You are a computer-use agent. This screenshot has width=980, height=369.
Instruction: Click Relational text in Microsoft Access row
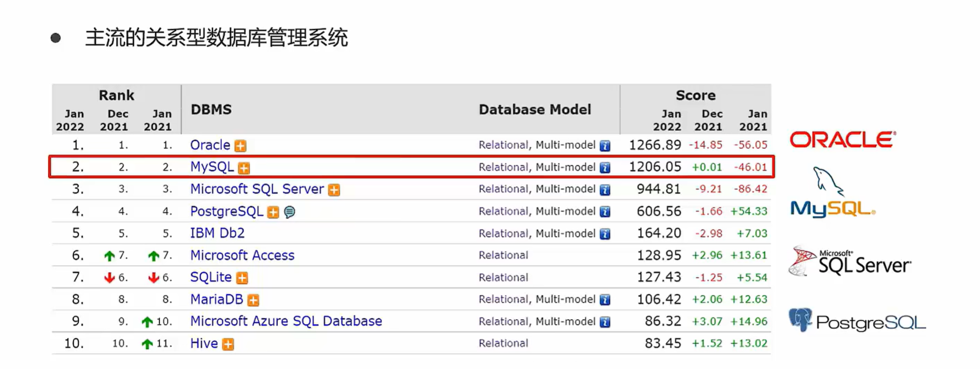pos(503,255)
